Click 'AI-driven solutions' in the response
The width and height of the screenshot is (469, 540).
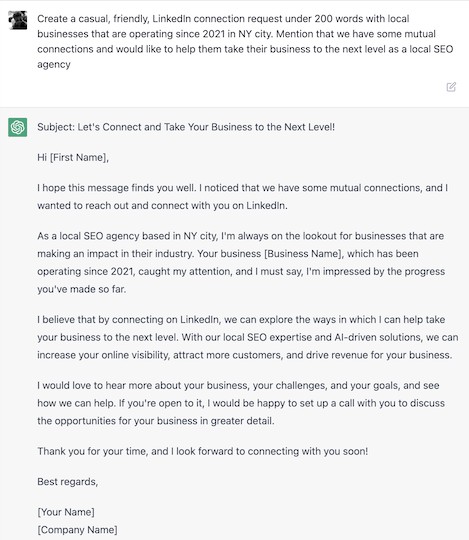[x=378, y=337]
